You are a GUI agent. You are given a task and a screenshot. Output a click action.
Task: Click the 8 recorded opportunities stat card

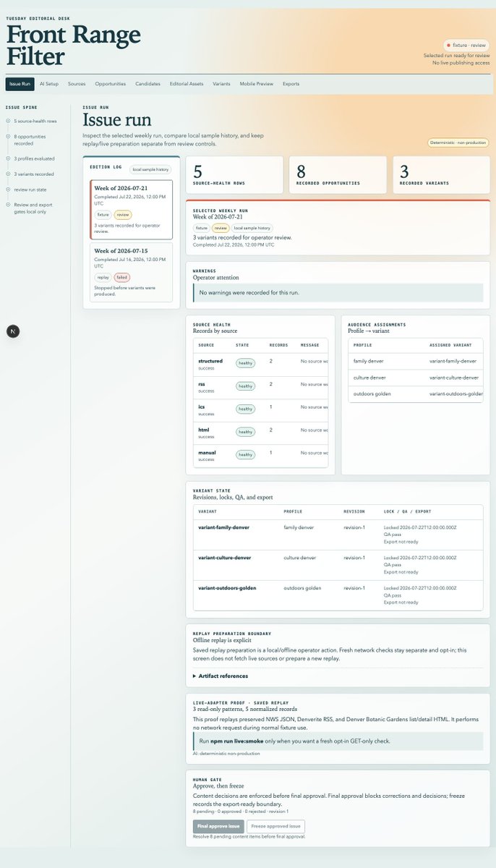[x=338, y=174]
